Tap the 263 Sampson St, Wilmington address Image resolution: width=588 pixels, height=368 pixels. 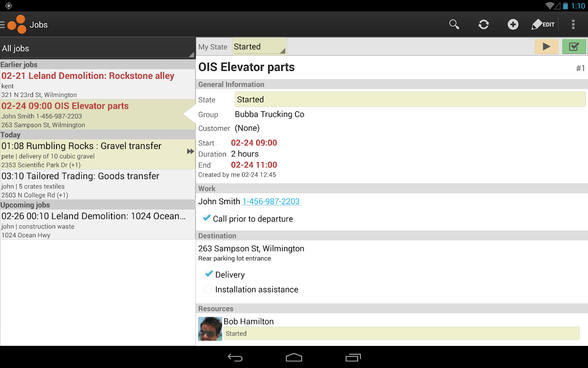(251, 248)
